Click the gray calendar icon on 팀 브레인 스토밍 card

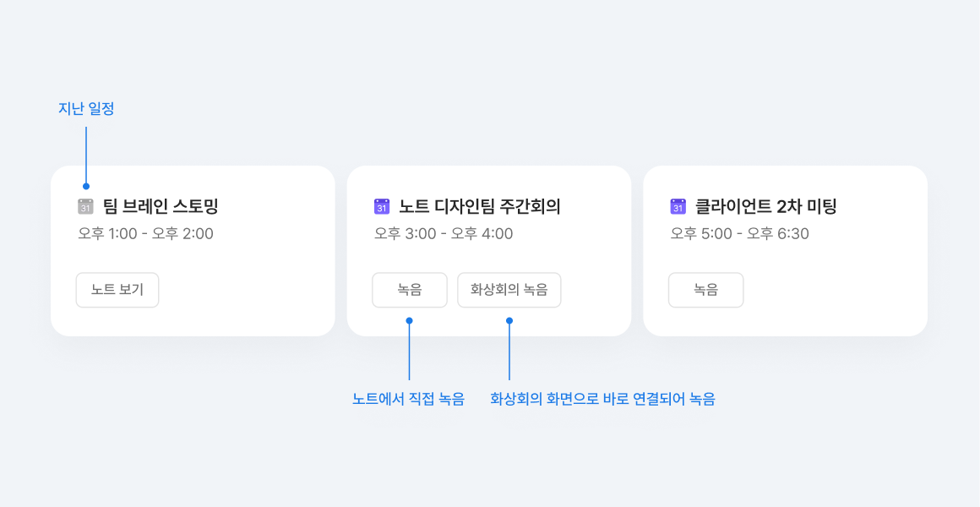coord(86,205)
